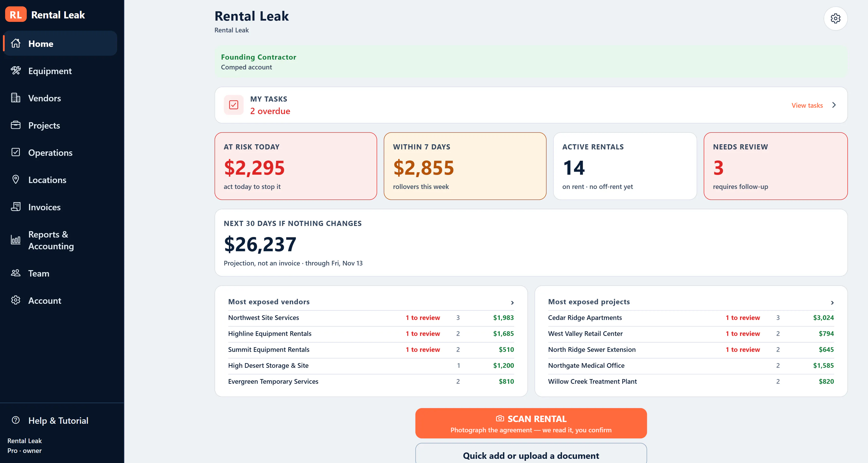The width and height of the screenshot is (868, 463).
Task: Open Invoices from the sidebar
Action: pyautogui.click(x=60, y=207)
